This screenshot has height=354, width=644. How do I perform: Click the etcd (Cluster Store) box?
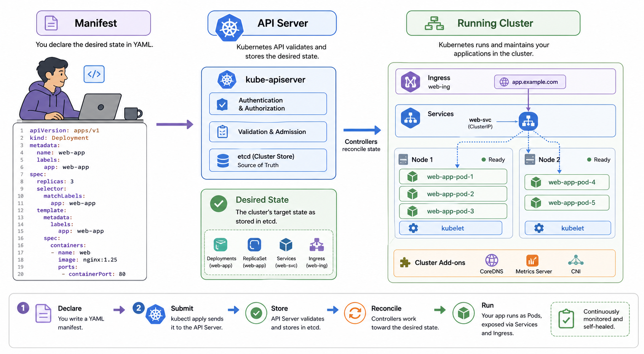268,160
